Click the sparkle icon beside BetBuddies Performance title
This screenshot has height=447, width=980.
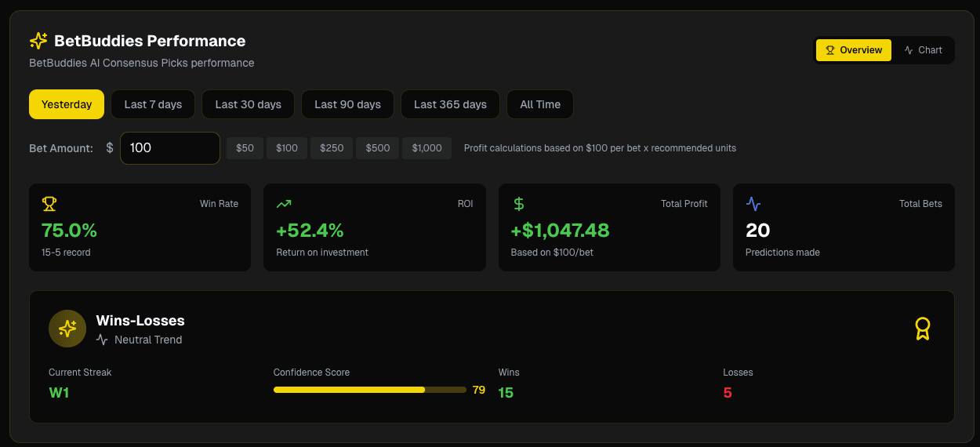click(38, 41)
